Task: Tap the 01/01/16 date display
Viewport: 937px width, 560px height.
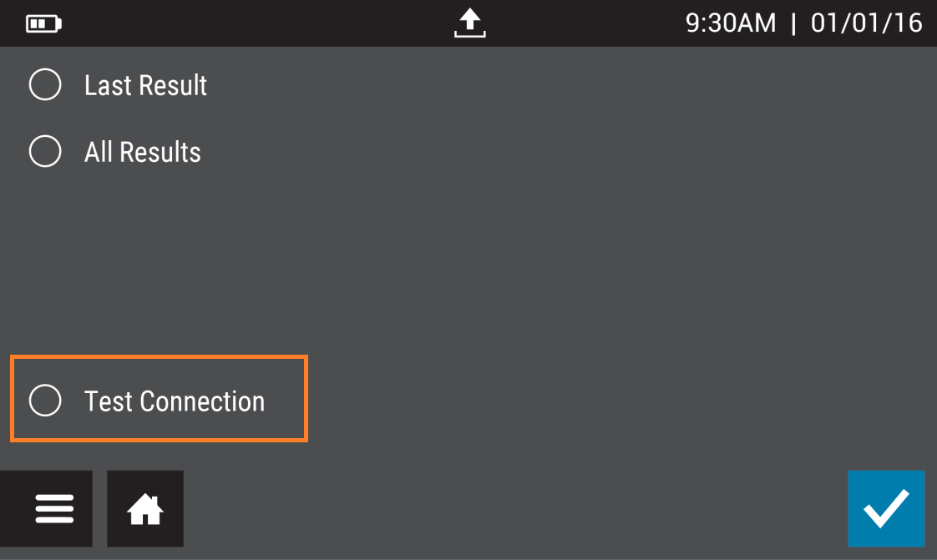Action: coord(866,23)
